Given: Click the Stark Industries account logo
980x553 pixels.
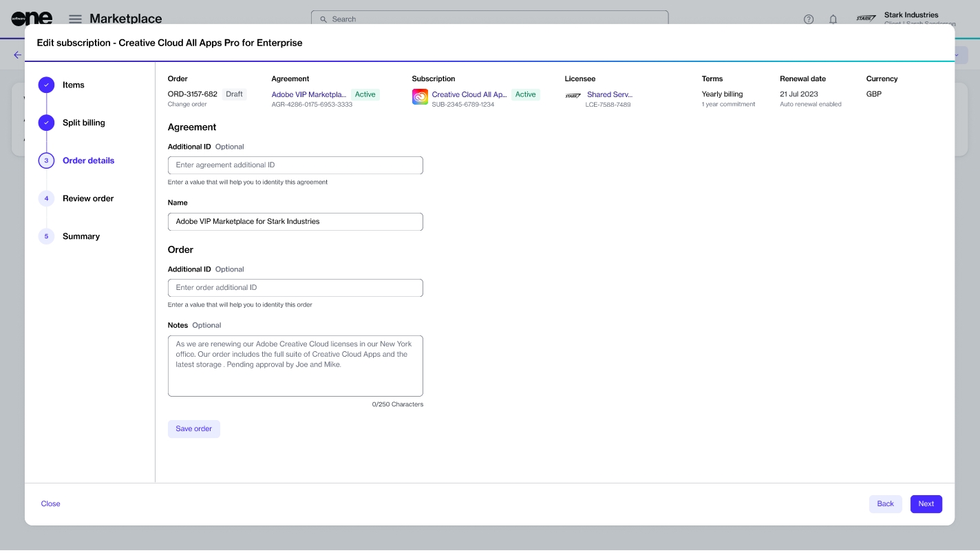Looking at the screenshot, I should tap(866, 19).
